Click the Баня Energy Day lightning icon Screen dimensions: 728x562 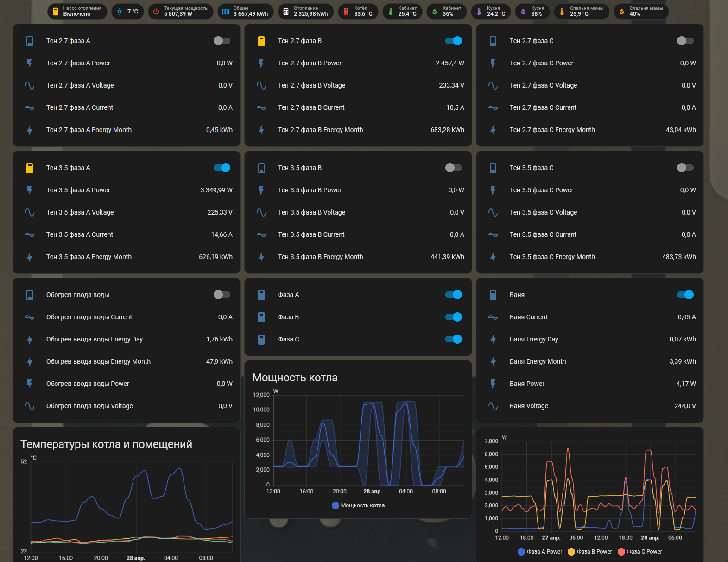pyautogui.click(x=493, y=340)
